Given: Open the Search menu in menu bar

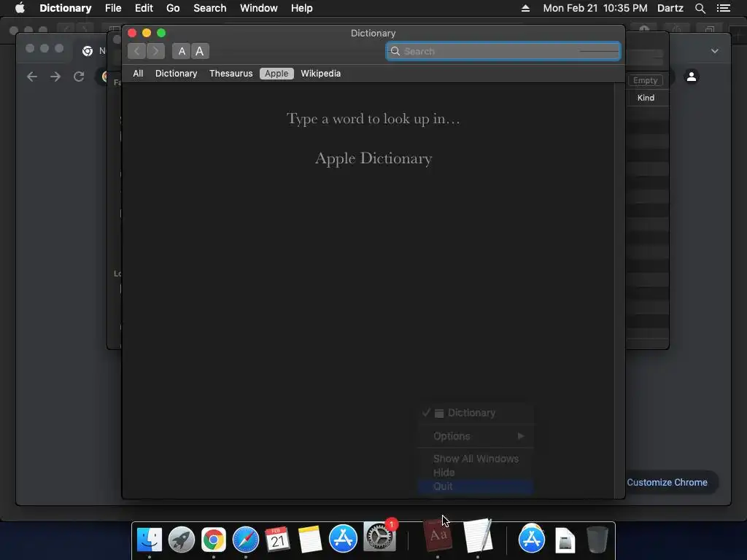Looking at the screenshot, I should (209, 8).
